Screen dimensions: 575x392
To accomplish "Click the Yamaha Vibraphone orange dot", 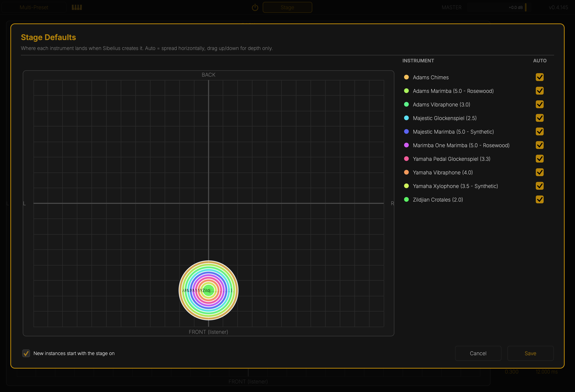I will pyautogui.click(x=406, y=172).
